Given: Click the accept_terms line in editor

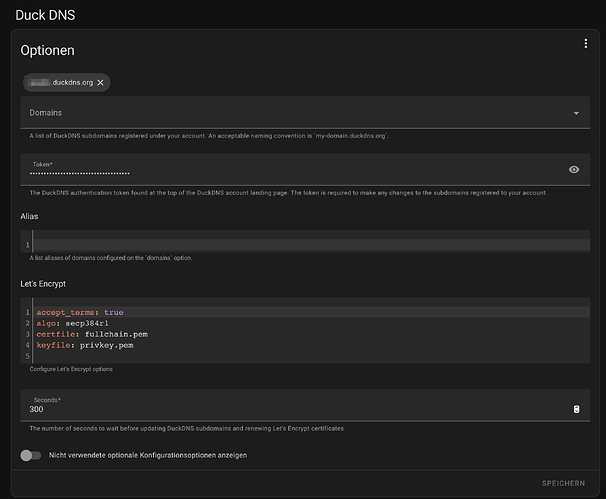Looking at the screenshot, I should (311, 312).
